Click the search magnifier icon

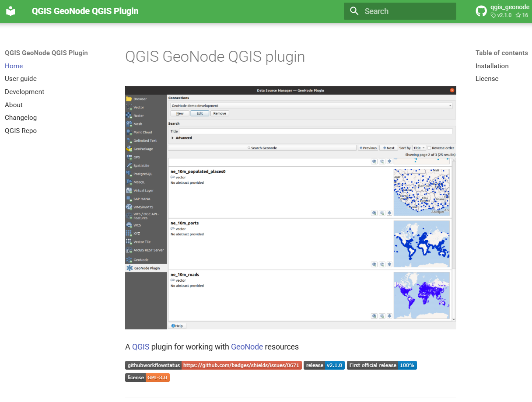point(354,11)
